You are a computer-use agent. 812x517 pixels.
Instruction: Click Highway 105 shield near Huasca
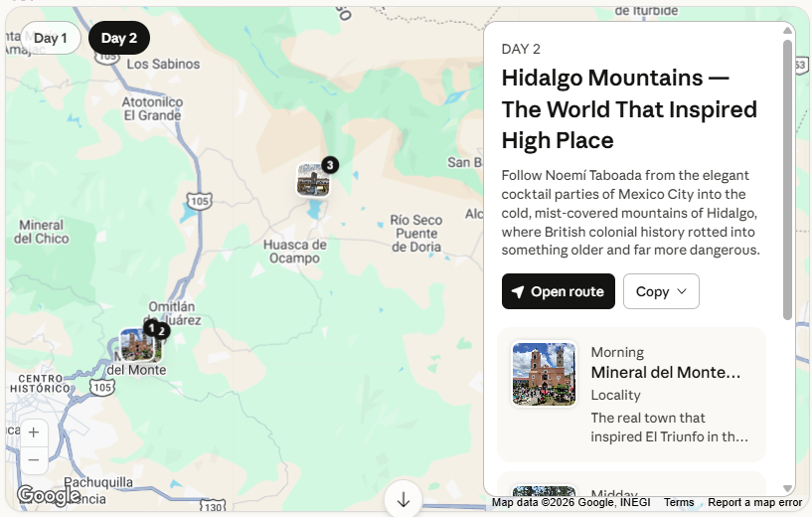(x=200, y=202)
